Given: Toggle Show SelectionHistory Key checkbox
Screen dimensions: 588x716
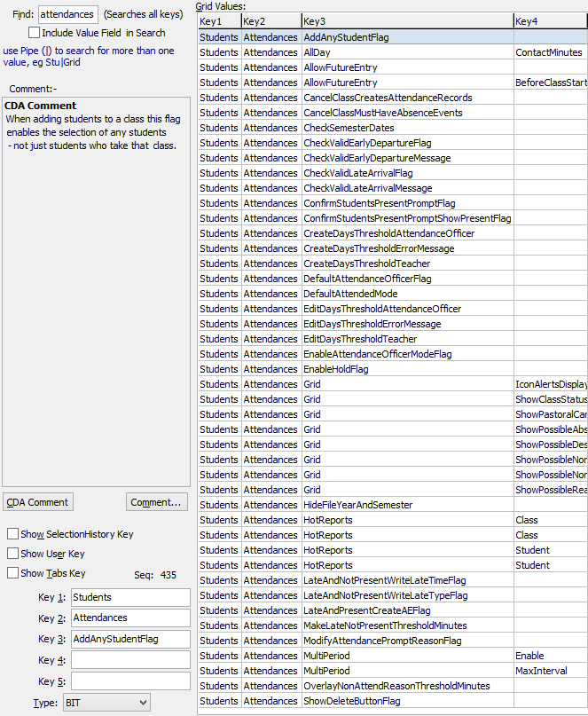Looking at the screenshot, I should [x=13, y=534].
